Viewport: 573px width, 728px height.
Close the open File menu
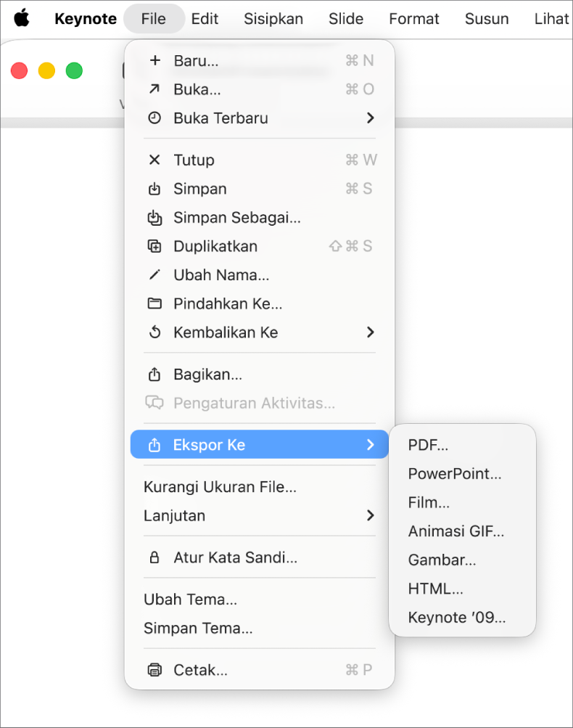154,19
